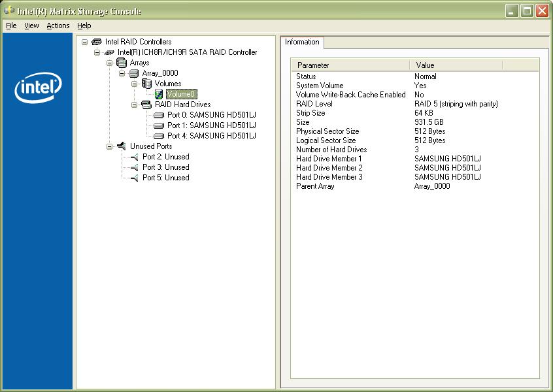The height and width of the screenshot is (392, 553).
Task: Select the Intel RAID Controllers label
Action: pos(139,42)
